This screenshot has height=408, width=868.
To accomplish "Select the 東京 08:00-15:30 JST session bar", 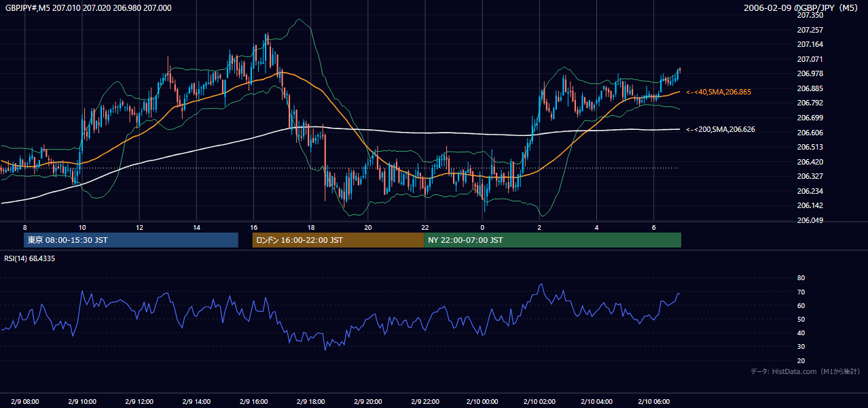I will pyautogui.click(x=131, y=240).
